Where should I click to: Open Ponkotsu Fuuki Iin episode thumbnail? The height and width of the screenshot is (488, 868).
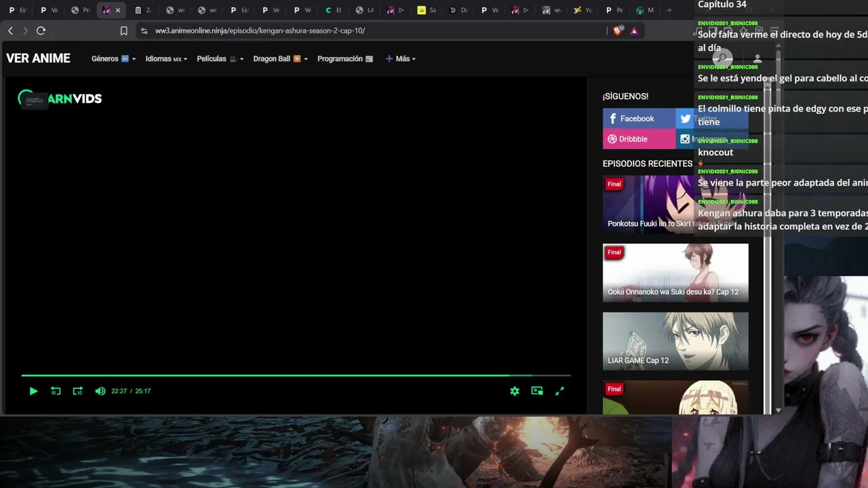click(x=675, y=204)
